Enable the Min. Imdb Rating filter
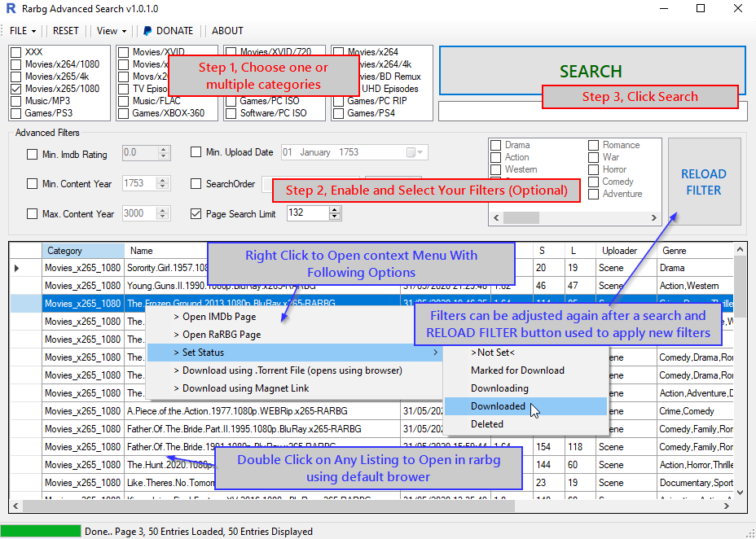The height and width of the screenshot is (539, 756). point(32,155)
